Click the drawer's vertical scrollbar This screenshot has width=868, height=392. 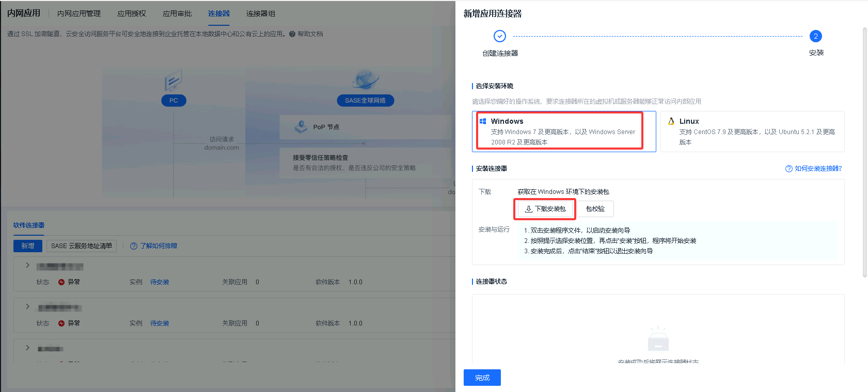click(865, 152)
